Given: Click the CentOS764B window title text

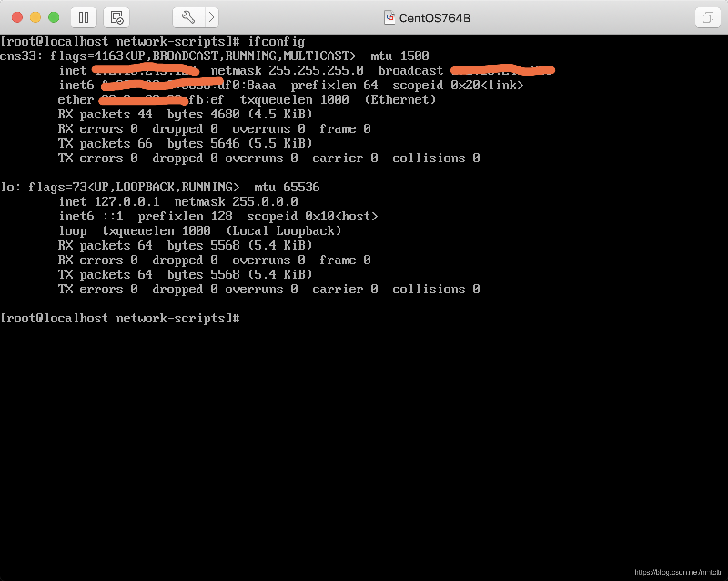Looking at the screenshot, I should coord(435,18).
